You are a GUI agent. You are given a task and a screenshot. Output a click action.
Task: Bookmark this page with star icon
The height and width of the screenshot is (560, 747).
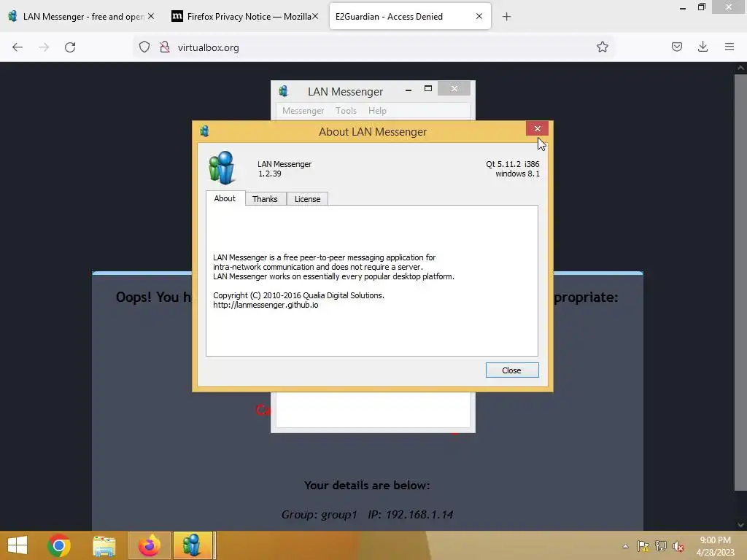(x=602, y=47)
